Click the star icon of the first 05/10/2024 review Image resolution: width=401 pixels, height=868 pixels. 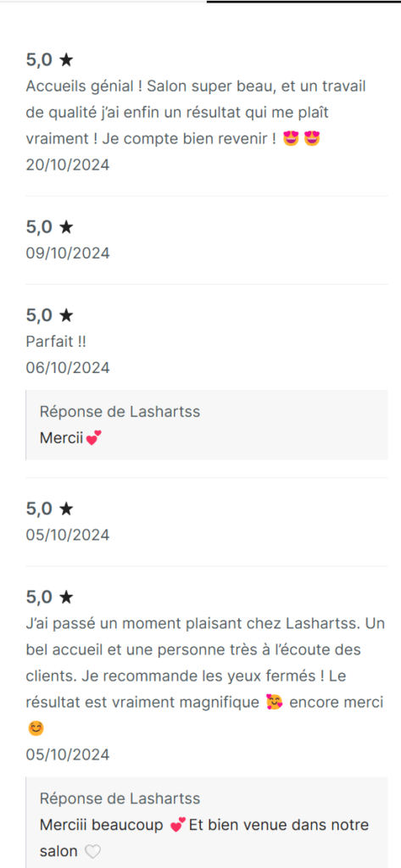[66, 509]
